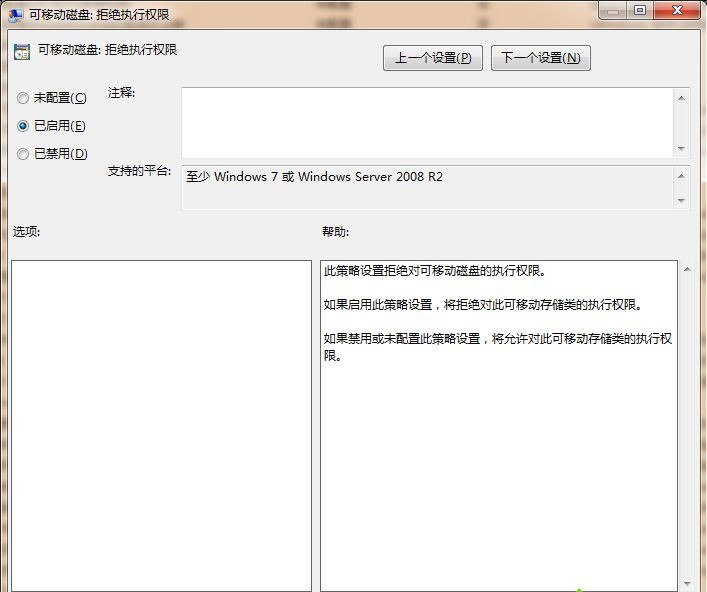Screen dimensions: 707x592
Task: Click help paragraph starting 如果禁用或未配置
Action: point(498,347)
